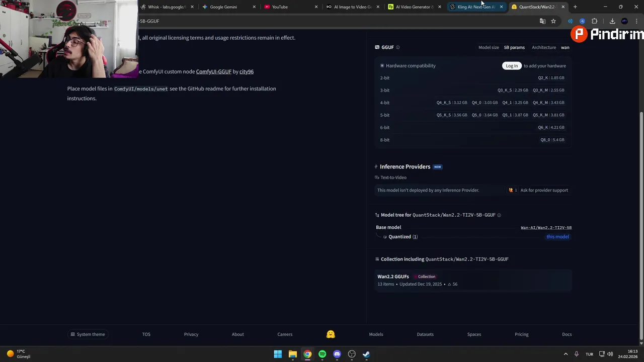
Task: Click the Chrome taskbar icon
Action: click(307, 354)
